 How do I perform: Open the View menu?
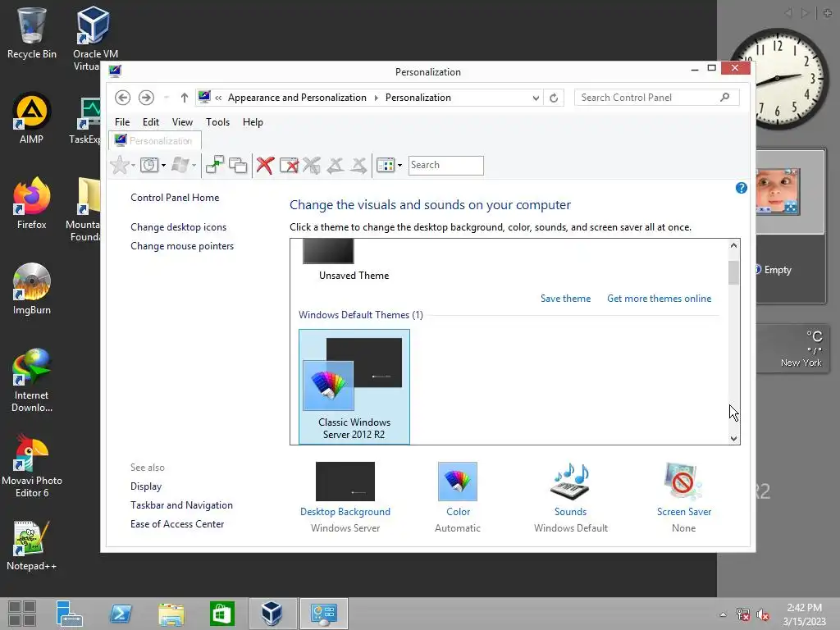click(182, 122)
